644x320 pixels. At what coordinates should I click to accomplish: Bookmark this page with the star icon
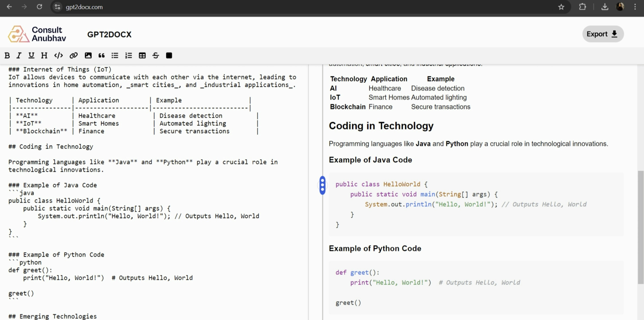561,7
